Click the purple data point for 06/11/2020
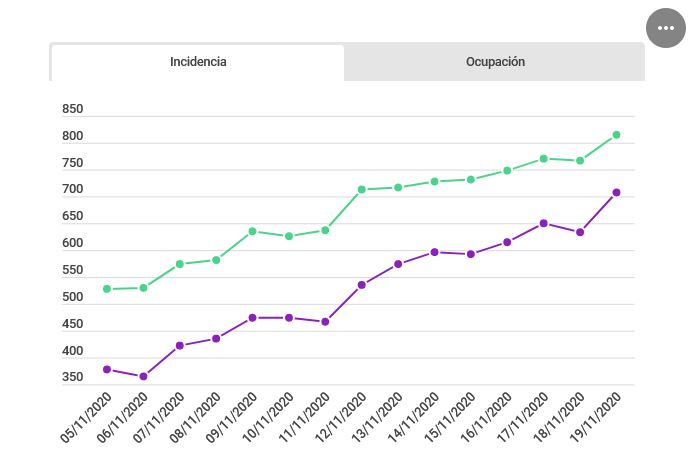The image size is (695, 459). [x=143, y=377]
